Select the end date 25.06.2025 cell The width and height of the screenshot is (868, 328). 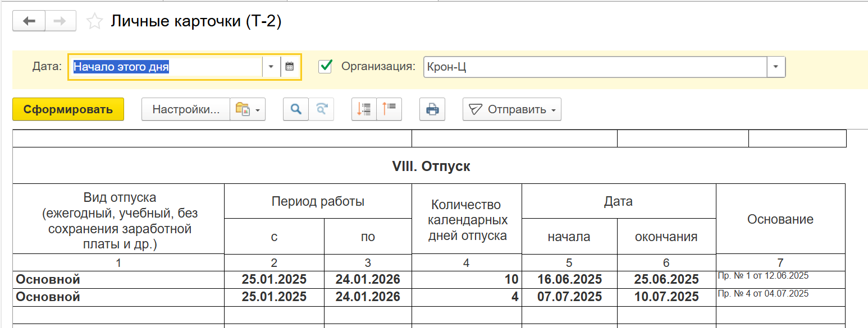[666, 279]
